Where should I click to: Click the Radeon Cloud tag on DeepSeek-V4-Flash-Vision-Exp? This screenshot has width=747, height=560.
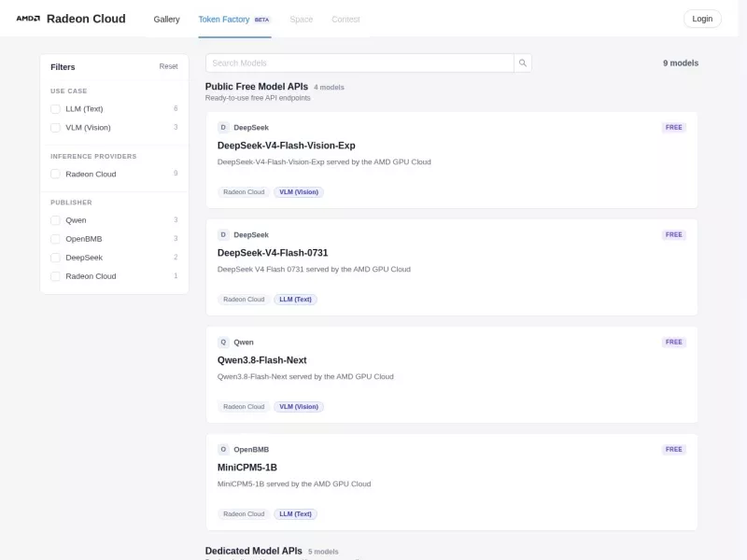point(244,192)
